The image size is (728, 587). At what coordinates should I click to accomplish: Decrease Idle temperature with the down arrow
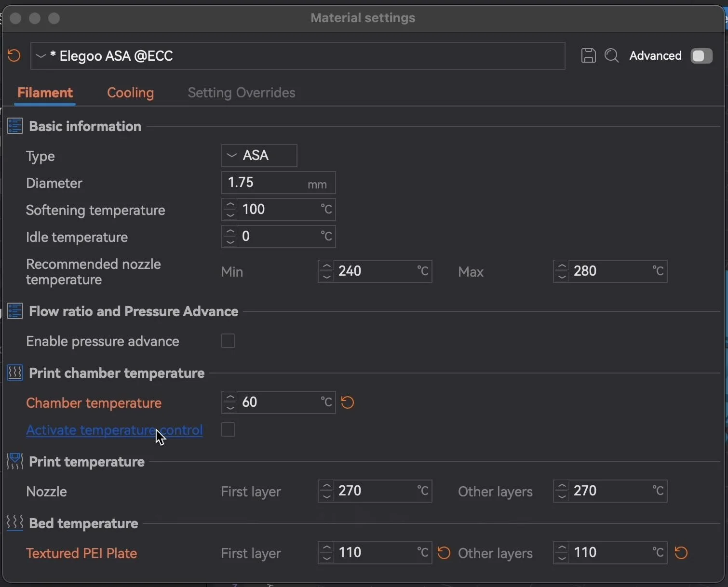click(230, 241)
